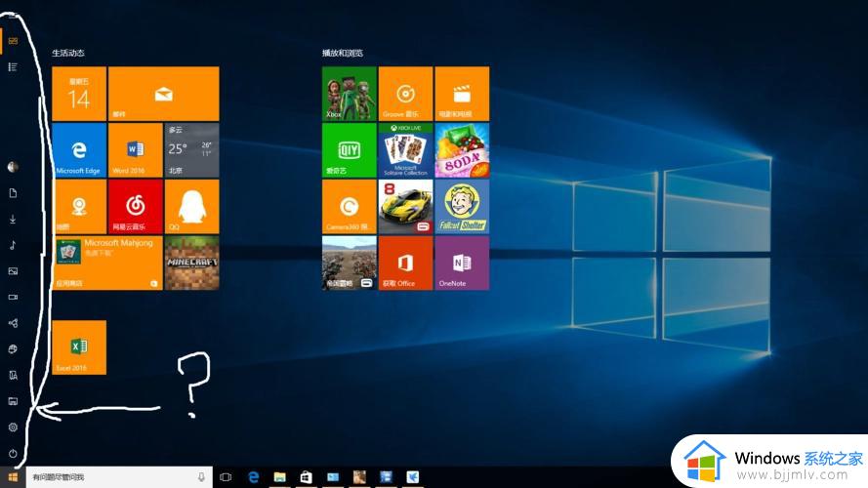Open Edge from the taskbar
Image resolution: width=868 pixels, height=488 pixels.
click(254, 477)
